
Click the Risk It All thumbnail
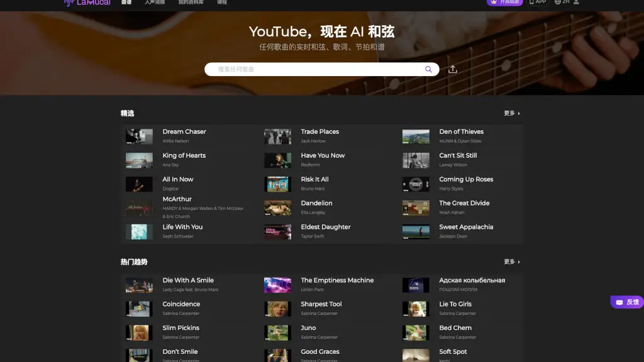click(277, 184)
